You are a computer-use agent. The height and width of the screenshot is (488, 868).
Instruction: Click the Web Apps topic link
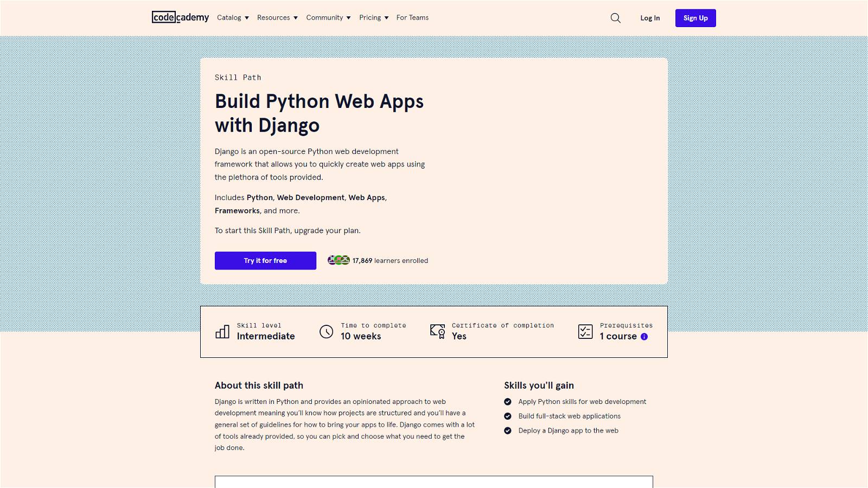[367, 197]
